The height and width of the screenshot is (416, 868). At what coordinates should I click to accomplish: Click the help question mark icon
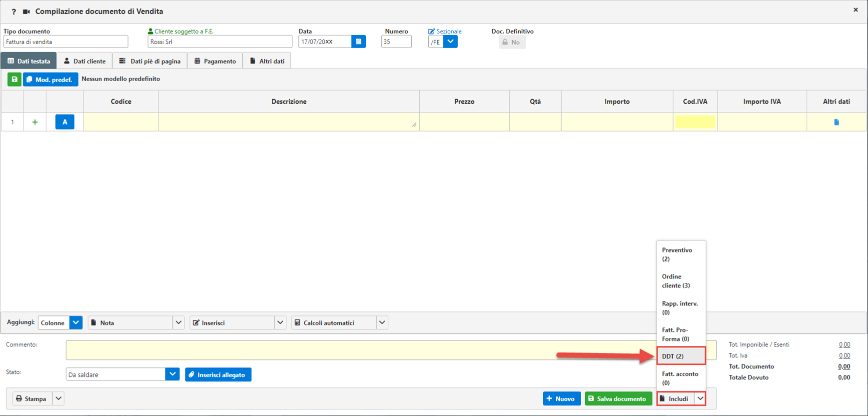[13, 11]
